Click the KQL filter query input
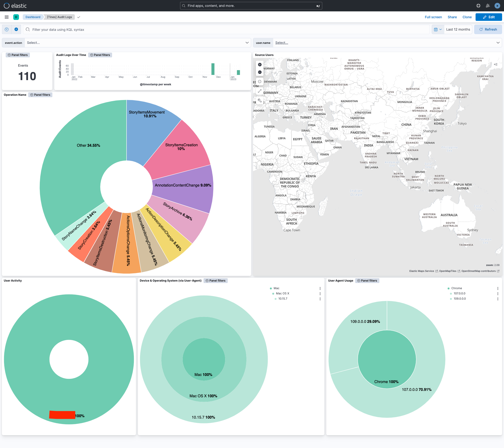Viewport: 504px width, 448px height. point(227,29)
